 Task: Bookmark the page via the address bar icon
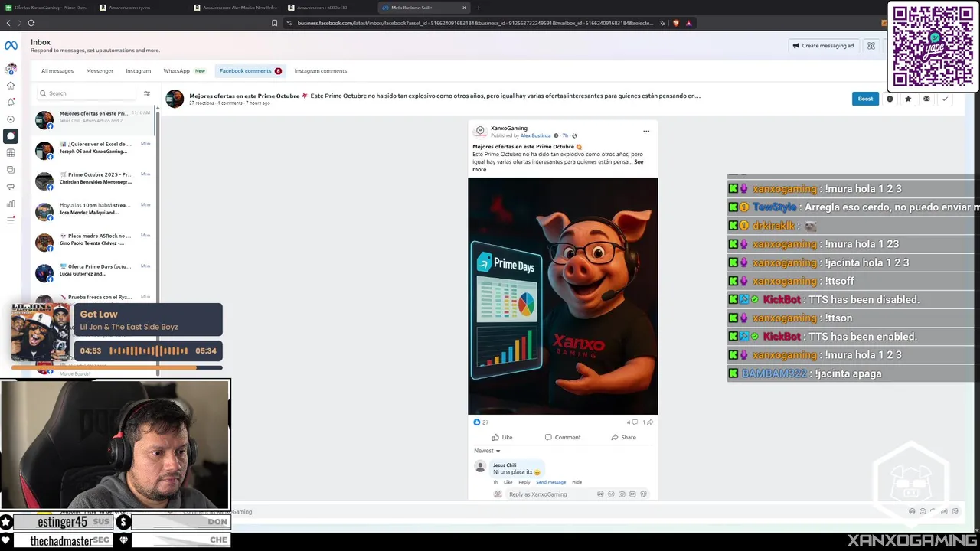click(x=274, y=23)
